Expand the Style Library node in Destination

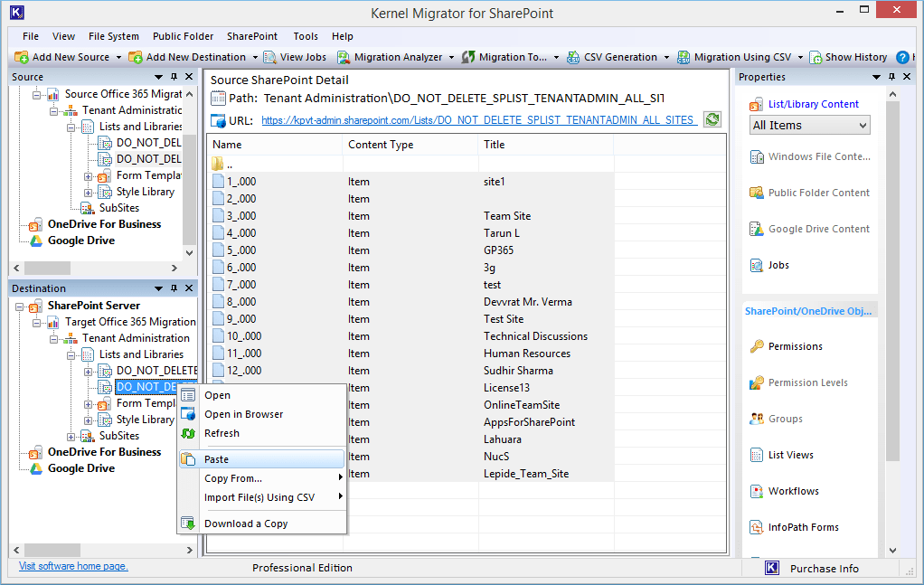88,420
